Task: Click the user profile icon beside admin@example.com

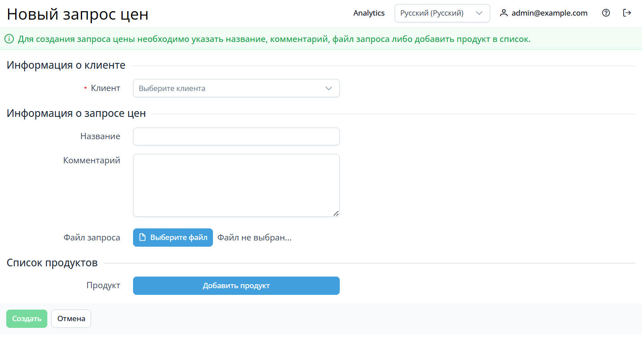Action: click(x=504, y=13)
